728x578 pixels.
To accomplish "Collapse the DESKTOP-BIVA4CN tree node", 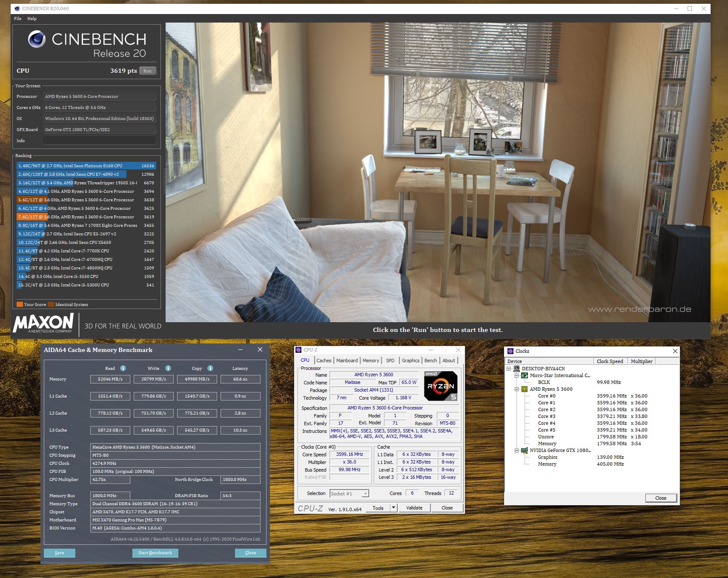I will 509,369.
